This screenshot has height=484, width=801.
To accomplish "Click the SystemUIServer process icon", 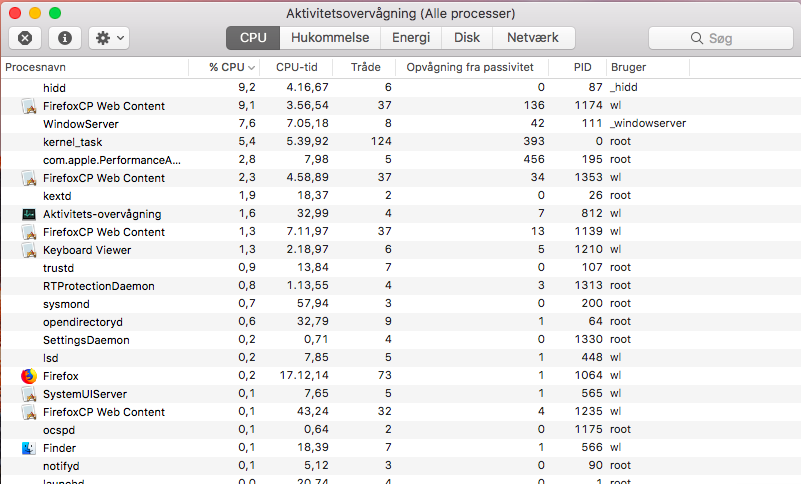I will (29, 394).
